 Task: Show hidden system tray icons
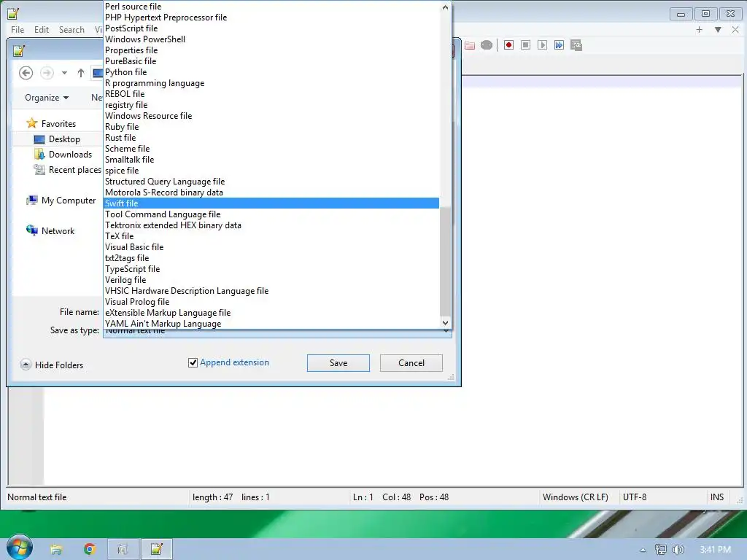(643, 550)
